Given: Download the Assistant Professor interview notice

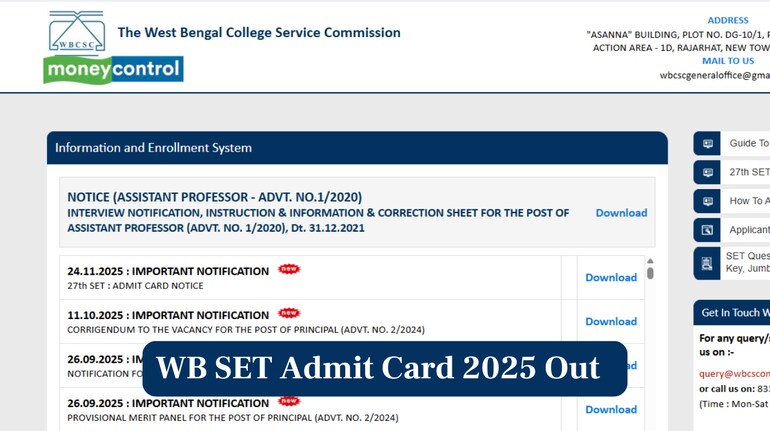Looking at the screenshot, I should (621, 213).
